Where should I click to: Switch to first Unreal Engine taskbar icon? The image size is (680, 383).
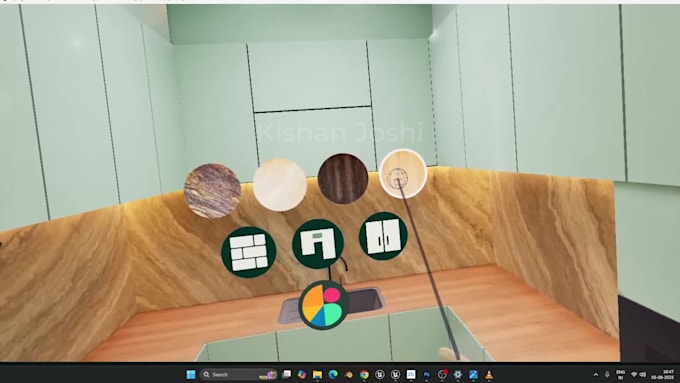[380, 374]
